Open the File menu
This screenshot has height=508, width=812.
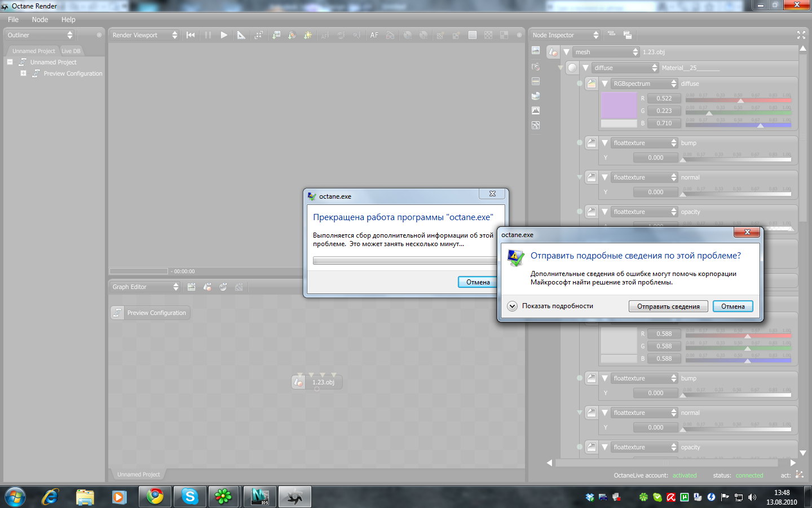pos(13,19)
